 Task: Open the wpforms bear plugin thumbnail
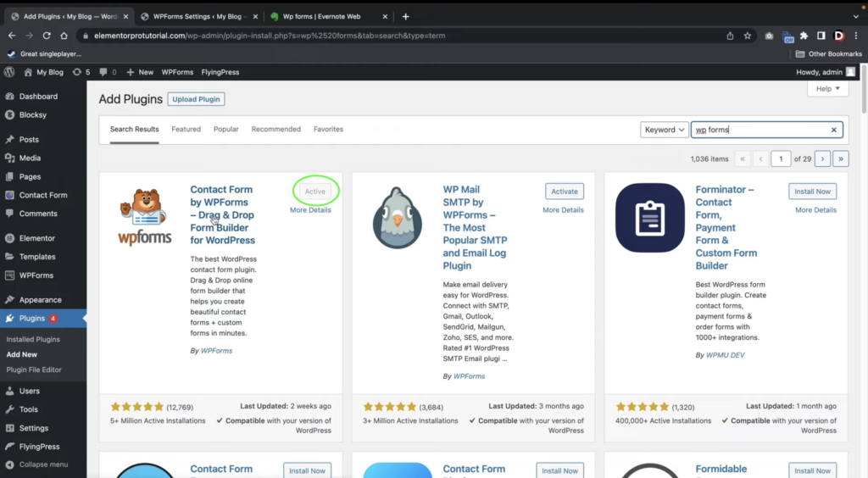144,218
